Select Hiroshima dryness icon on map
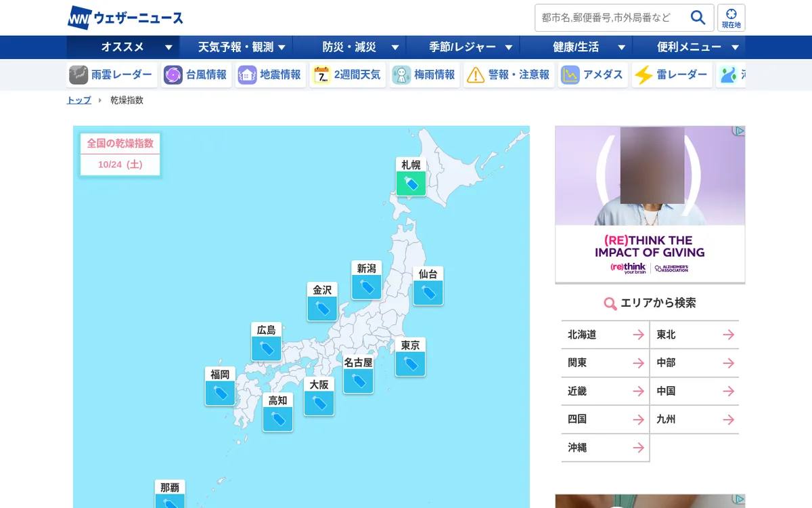 point(267,349)
